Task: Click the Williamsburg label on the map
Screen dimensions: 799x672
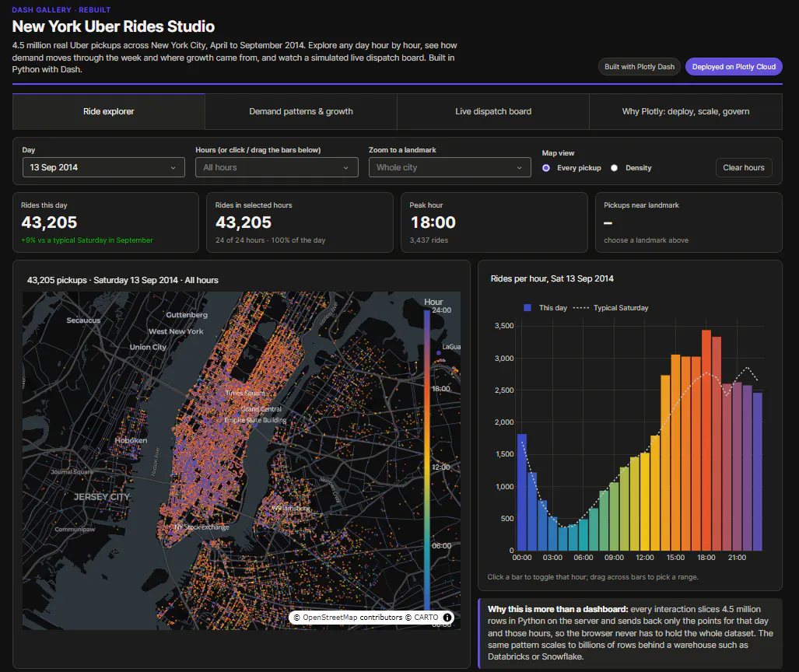Action: (x=290, y=508)
